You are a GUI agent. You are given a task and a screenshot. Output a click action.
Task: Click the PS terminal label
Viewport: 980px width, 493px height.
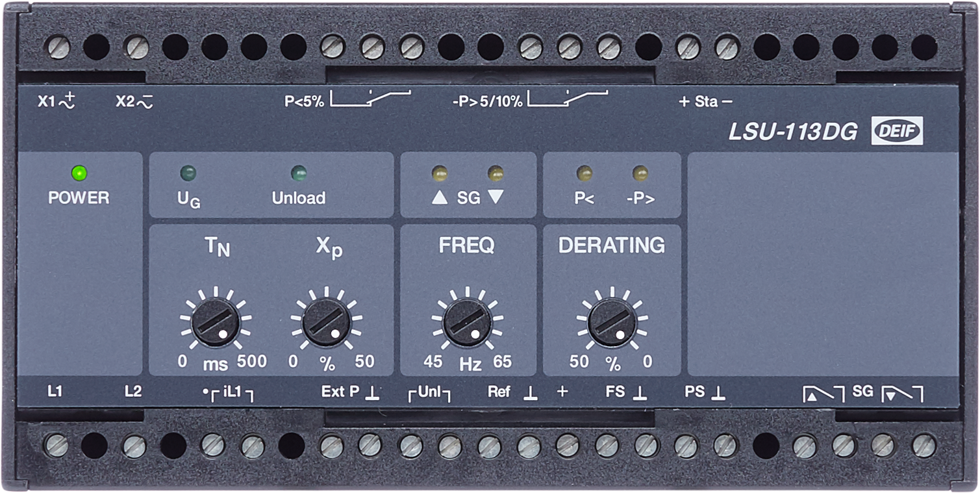(694, 392)
